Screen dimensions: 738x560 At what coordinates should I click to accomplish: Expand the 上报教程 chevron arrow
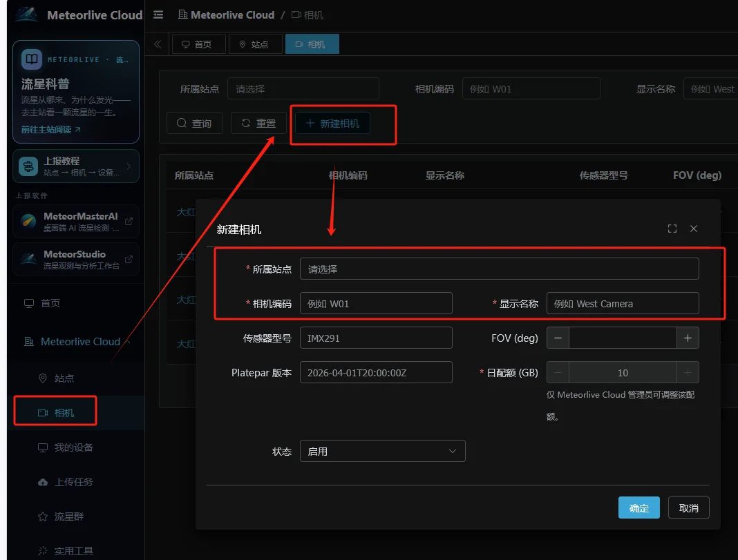(129, 166)
